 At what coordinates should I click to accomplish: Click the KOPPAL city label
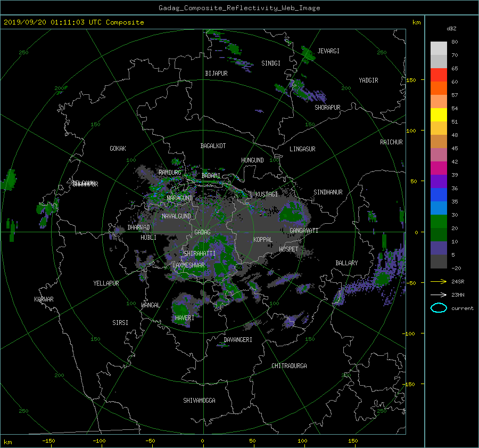pyautogui.click(x=263, y=240)
